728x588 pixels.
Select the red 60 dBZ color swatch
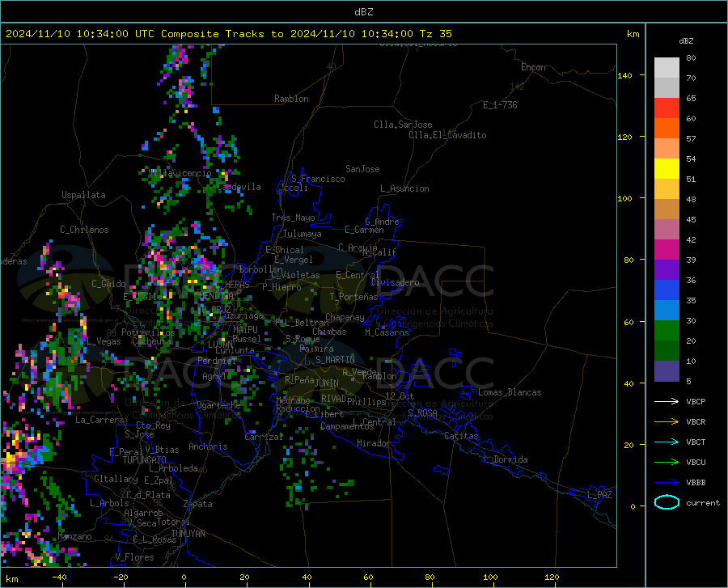coord(667,108)
